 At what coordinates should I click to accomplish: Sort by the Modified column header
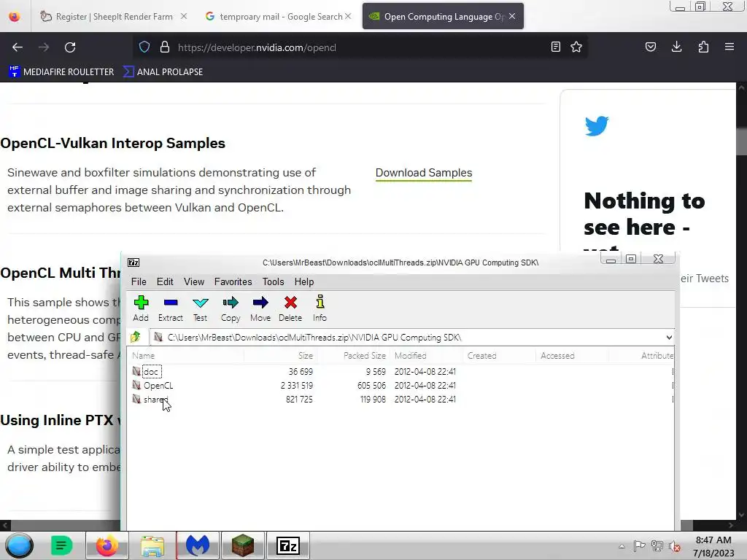point(426,355)
